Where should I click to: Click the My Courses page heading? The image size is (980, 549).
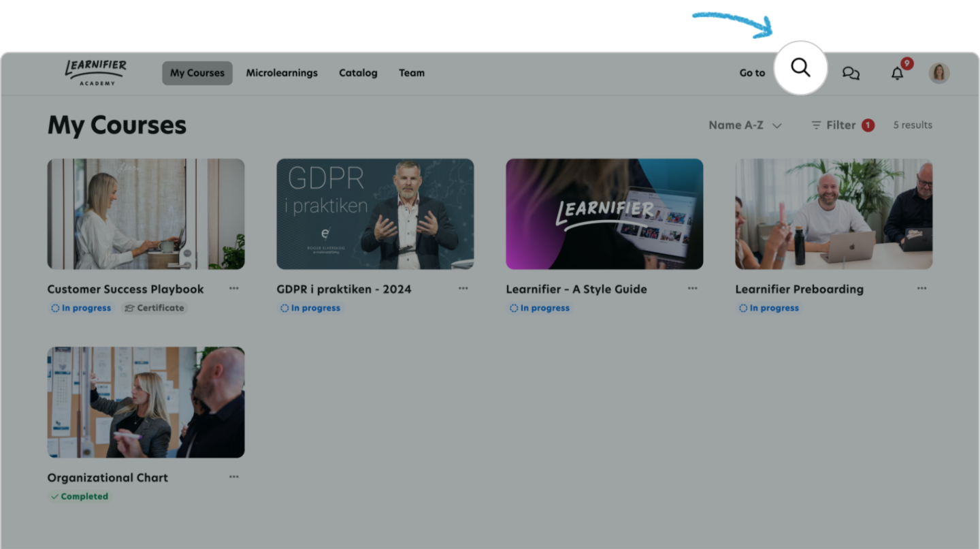pos(117,125)
